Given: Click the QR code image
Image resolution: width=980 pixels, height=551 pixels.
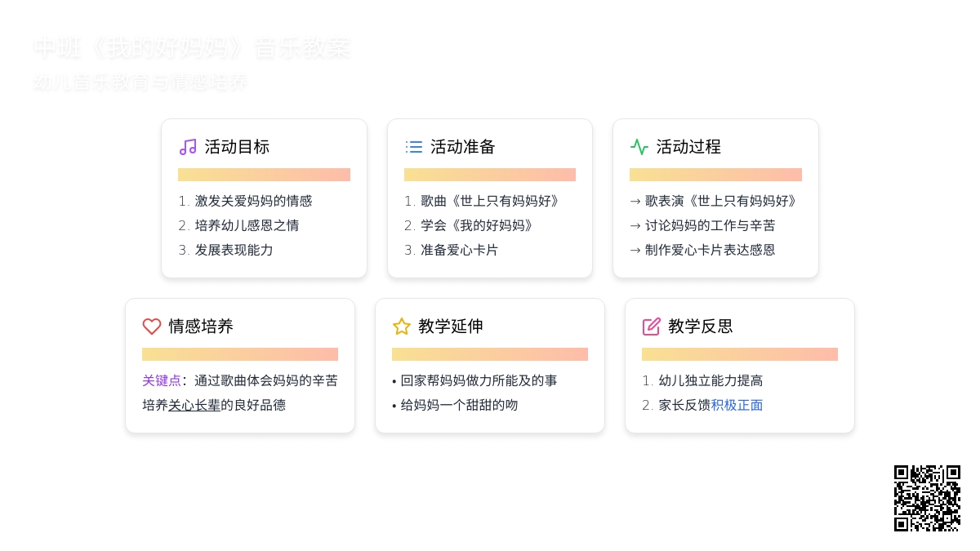Looking at the screenshot, I should point(927,498).
